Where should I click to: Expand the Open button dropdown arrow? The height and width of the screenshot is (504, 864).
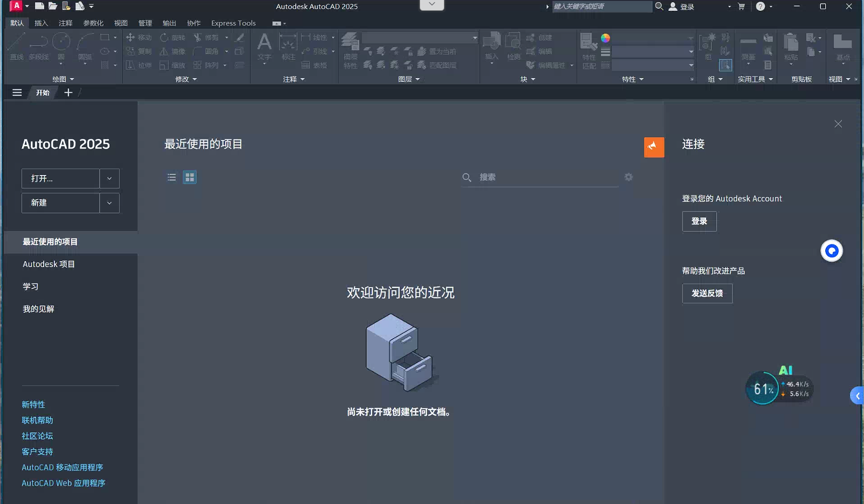(109, 178)
